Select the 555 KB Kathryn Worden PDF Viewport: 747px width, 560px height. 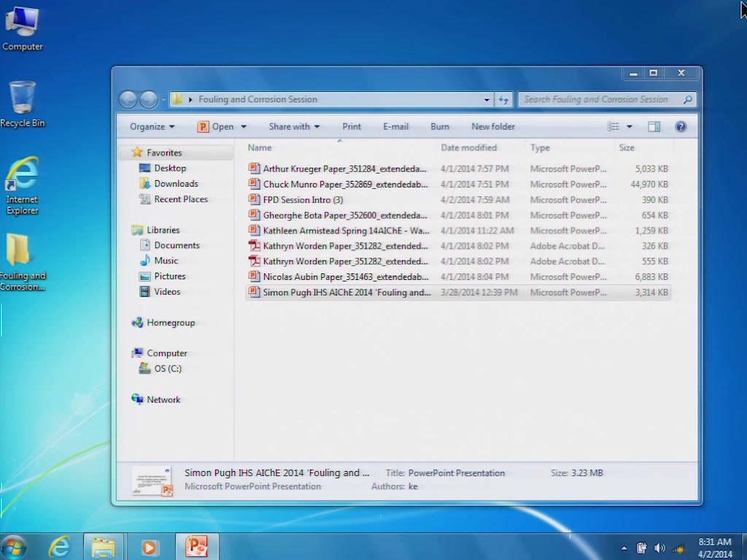pos(458,261)
